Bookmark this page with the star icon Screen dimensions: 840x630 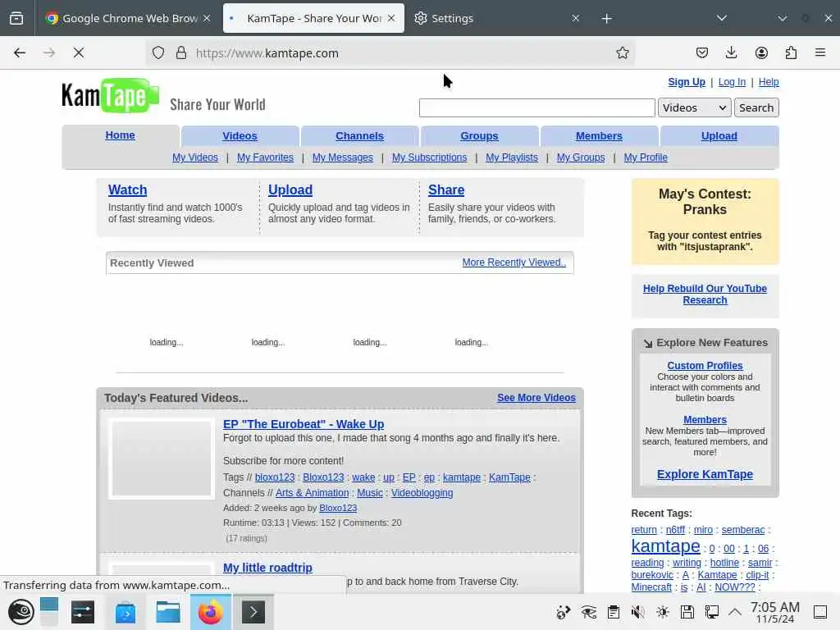[x=622, y=52]
